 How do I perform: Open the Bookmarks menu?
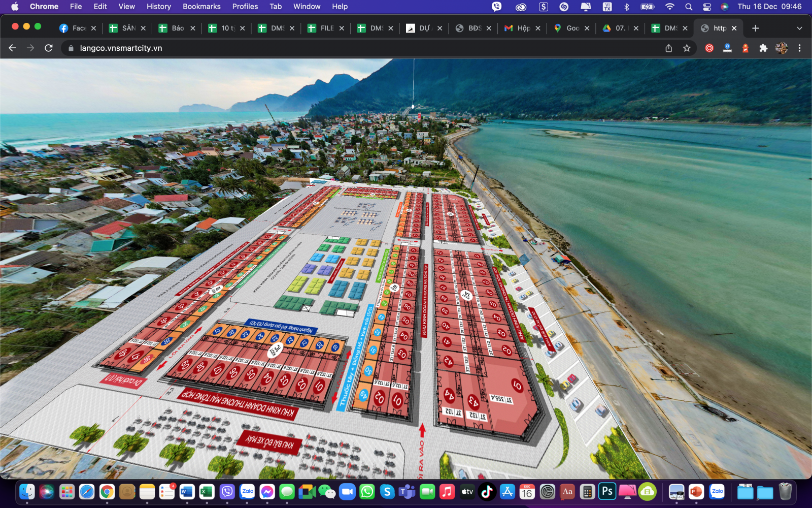201,7
